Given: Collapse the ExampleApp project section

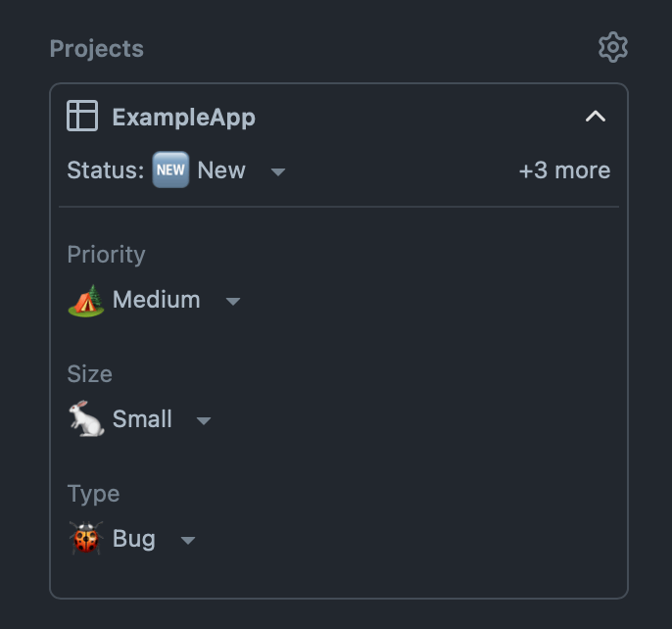Looking at the screenshot, I should click(595, 117).
